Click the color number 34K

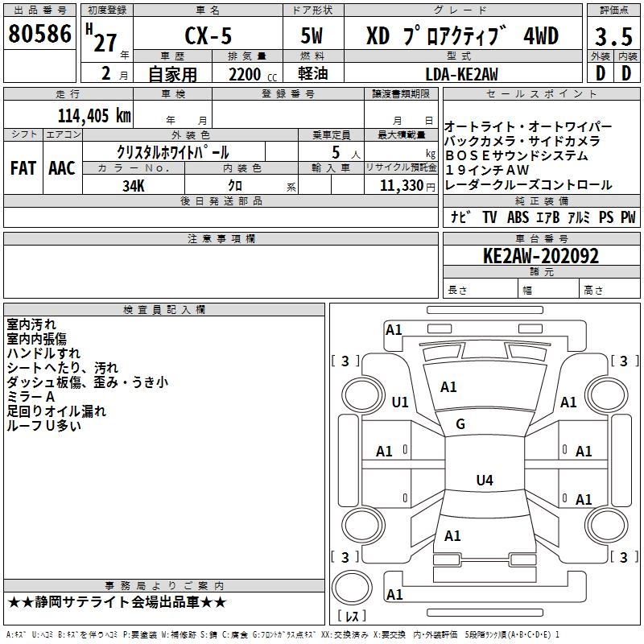(134, 186)
